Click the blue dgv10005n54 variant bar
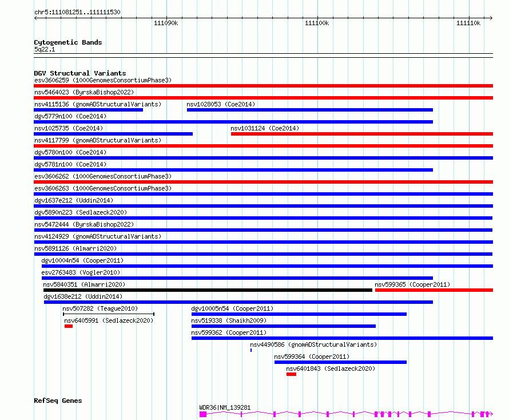Image resolution: width=509 pixels, height=420 pixels. click(299, 314)
